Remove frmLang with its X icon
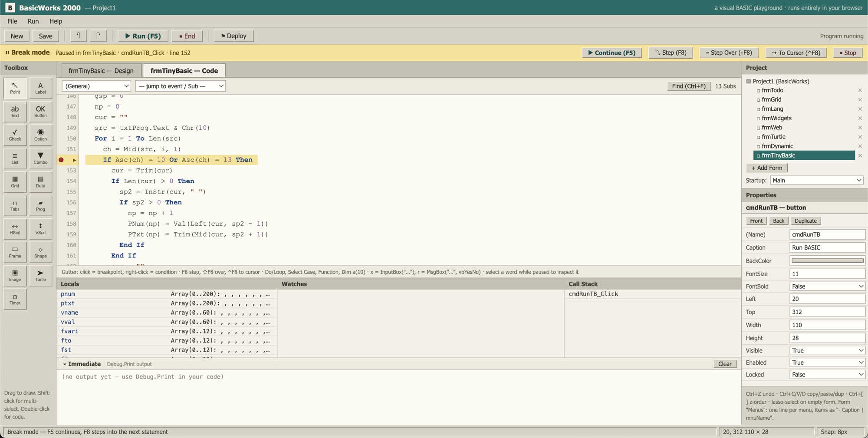 click(860, 109)
